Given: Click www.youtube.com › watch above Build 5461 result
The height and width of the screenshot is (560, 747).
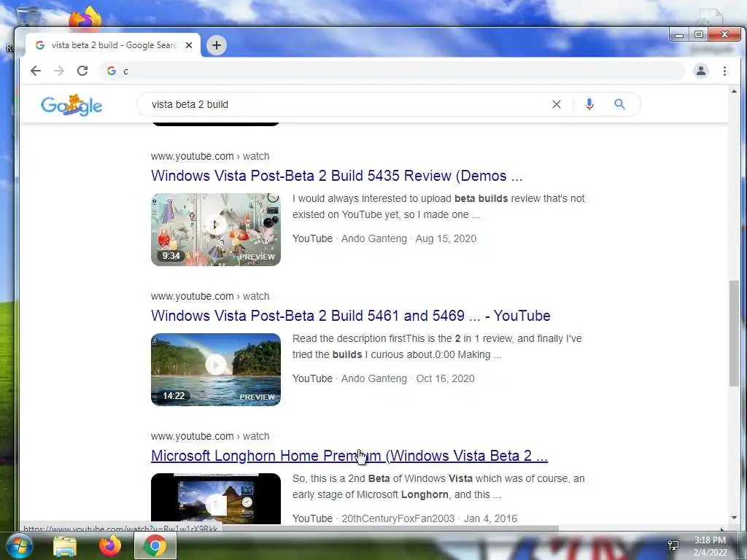Looking at the screenshot, I should click(210, 296).
